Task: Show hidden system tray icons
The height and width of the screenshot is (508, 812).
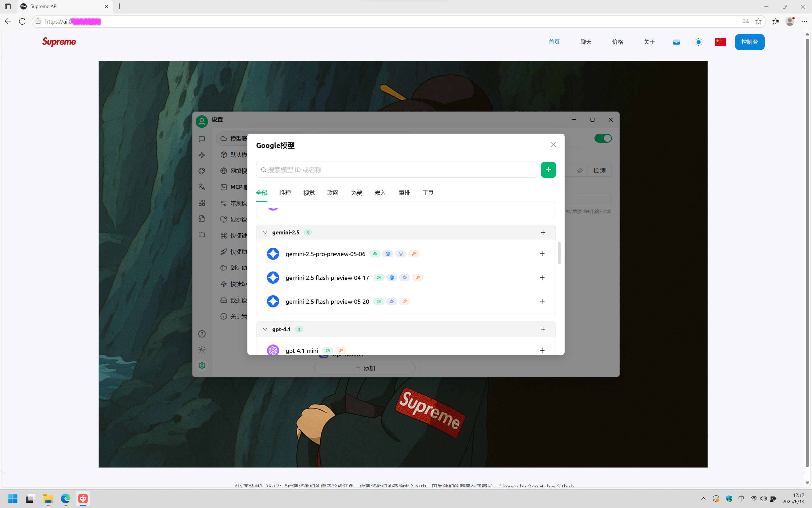Action: pyautogui.click(x=703, y=498)
